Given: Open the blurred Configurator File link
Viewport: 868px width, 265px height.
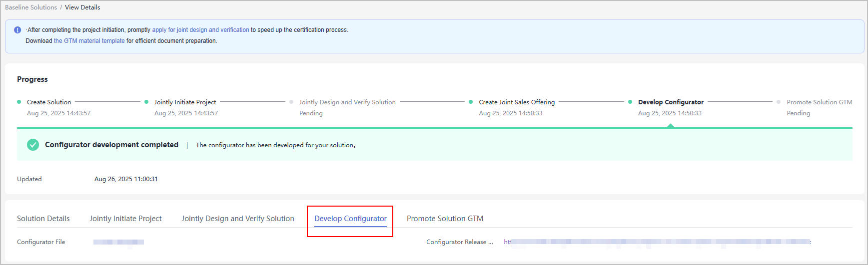Looking at the screenshot, I should [x=118, y=242].
